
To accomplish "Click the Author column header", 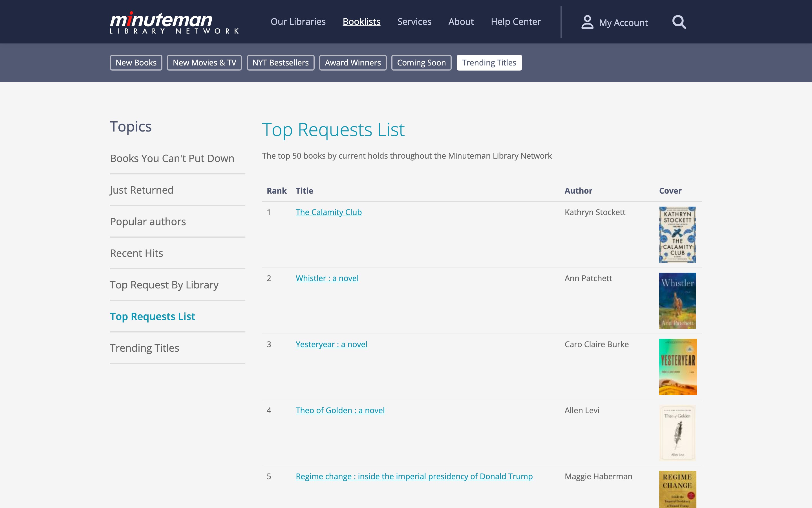I will (x=578, y=191).
